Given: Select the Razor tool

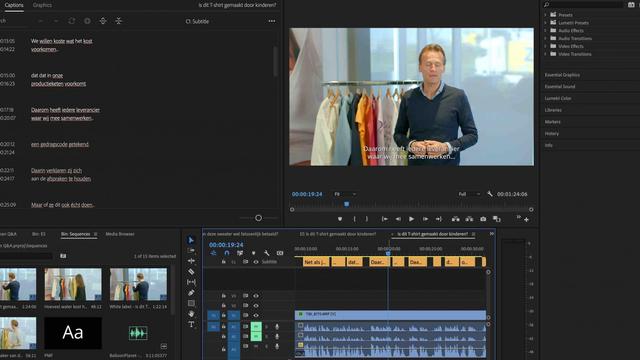Looking at the screenshot, I should pyautogui.click(x=191, y=271).
